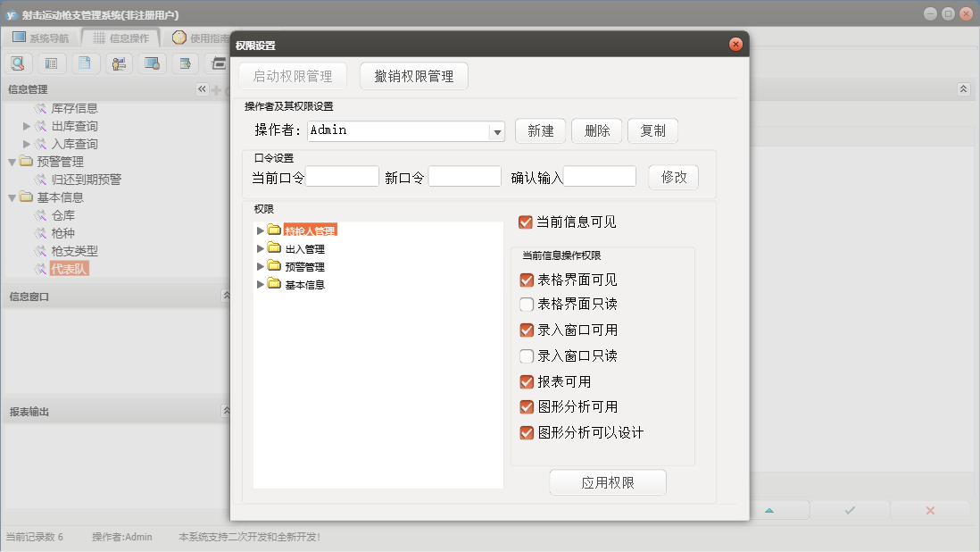Click the magnifier search document toolbar icon
The height and width of the screenshot is (552, 980).
[x=18, y=63]
